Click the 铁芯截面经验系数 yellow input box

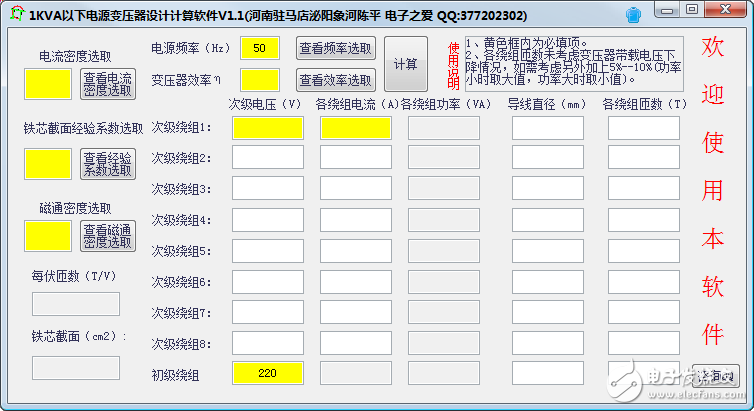point(48,164)
